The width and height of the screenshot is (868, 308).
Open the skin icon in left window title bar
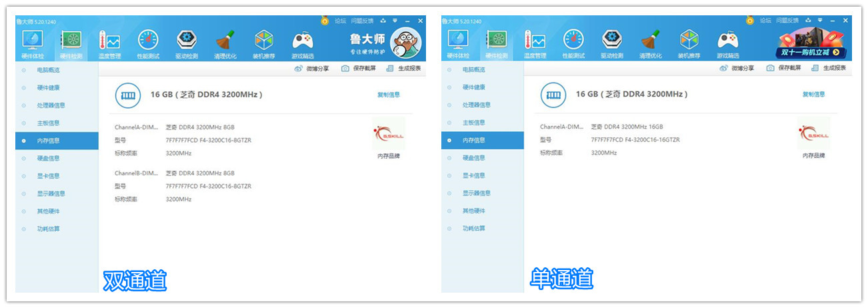tap(383, 21)
